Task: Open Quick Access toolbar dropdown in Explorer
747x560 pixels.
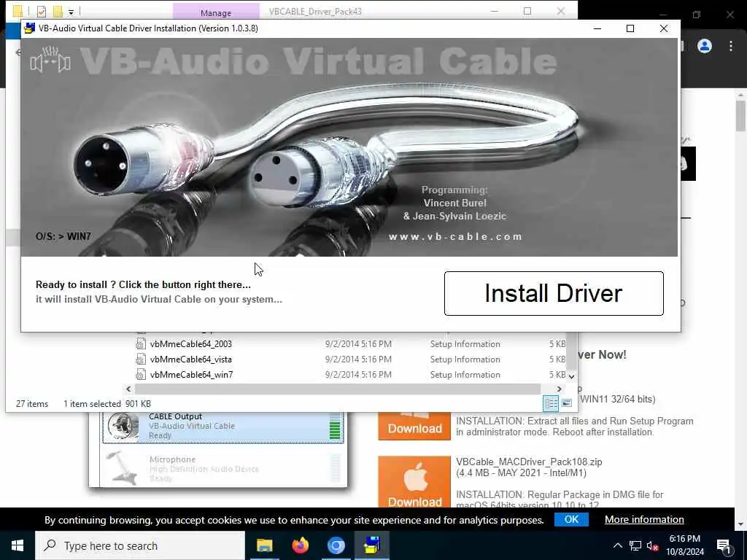Action: [71, 12]
